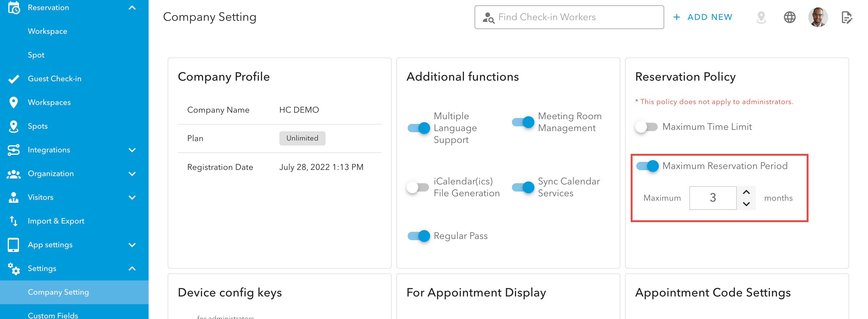Click the ADD NEW button

(703, 17)
